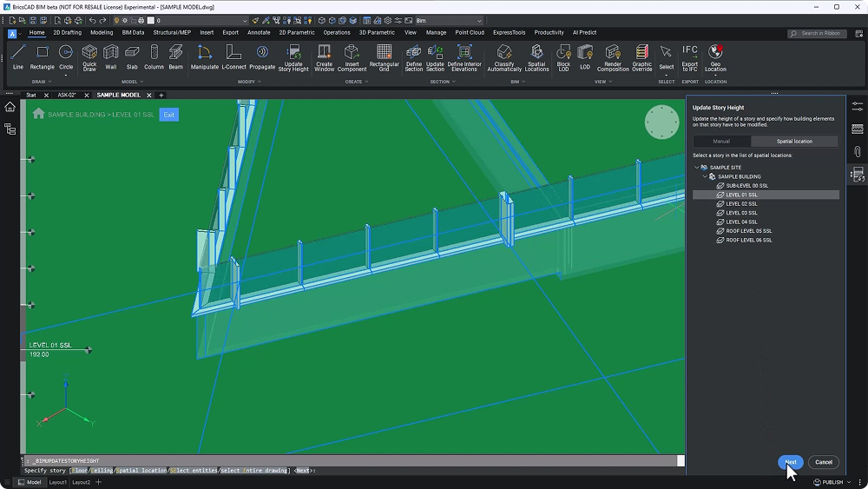The image size is (868, 489).
Task: Choose the Wall modeling tool
Action: point(111,57)
